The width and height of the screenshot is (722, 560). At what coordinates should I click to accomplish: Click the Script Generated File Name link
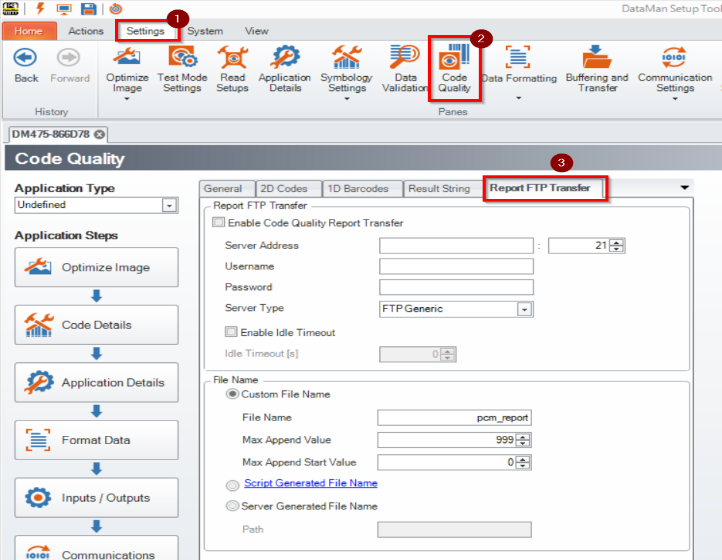[x=311, y=483]
